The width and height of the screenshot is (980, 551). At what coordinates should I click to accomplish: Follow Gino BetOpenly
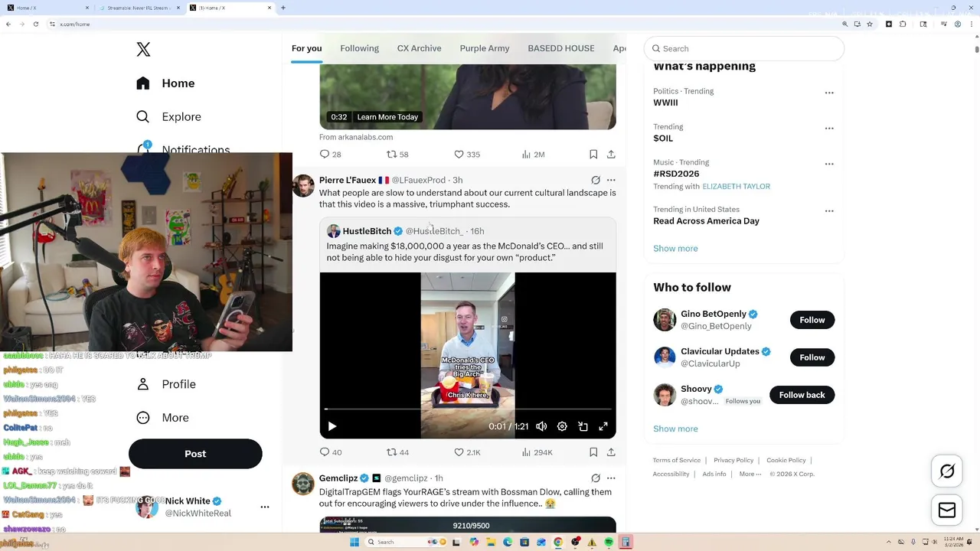(812, 320)
